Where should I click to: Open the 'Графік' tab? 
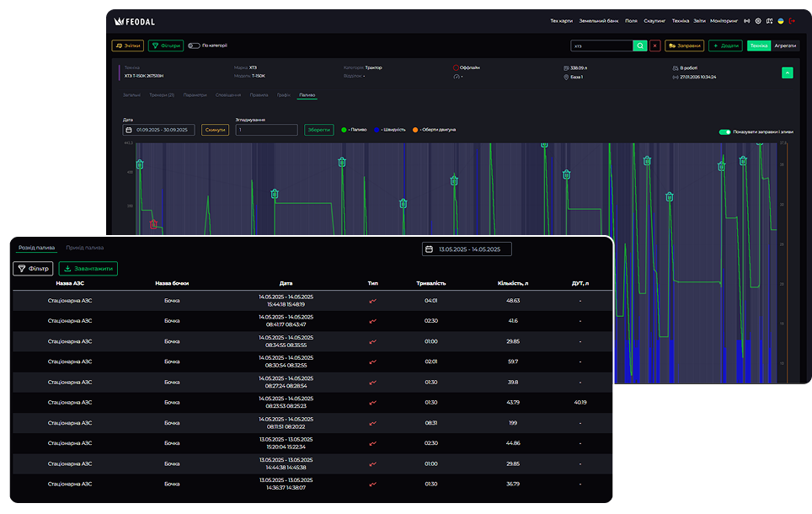tap(283, 95)
